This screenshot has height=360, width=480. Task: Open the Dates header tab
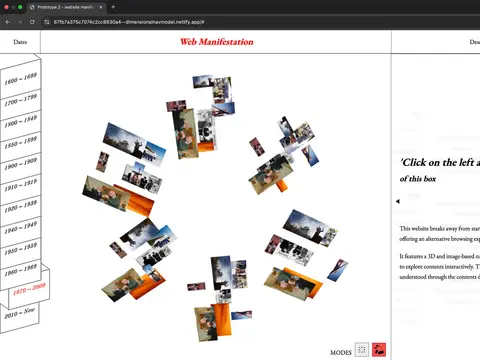(x=20, y=42)
